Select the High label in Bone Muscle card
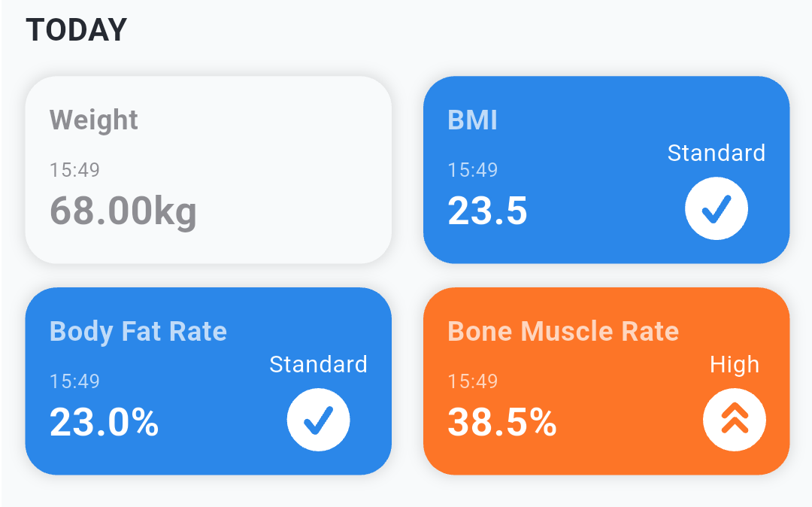This screenshot has width=812, height=507. (x=734, y=365)
